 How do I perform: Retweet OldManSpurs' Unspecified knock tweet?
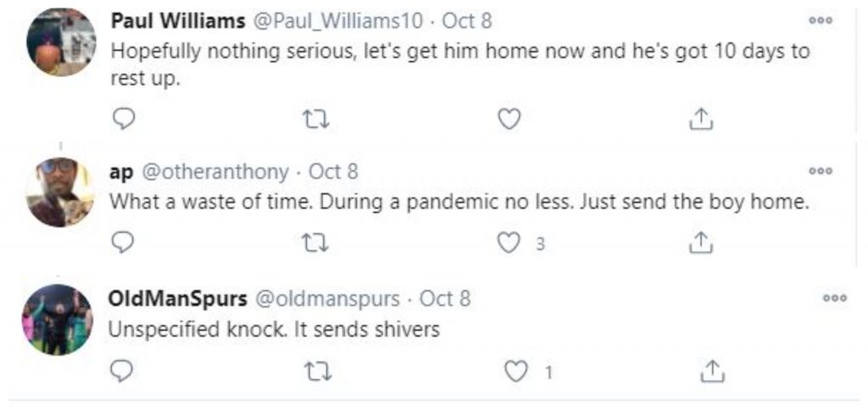[320, 372]
